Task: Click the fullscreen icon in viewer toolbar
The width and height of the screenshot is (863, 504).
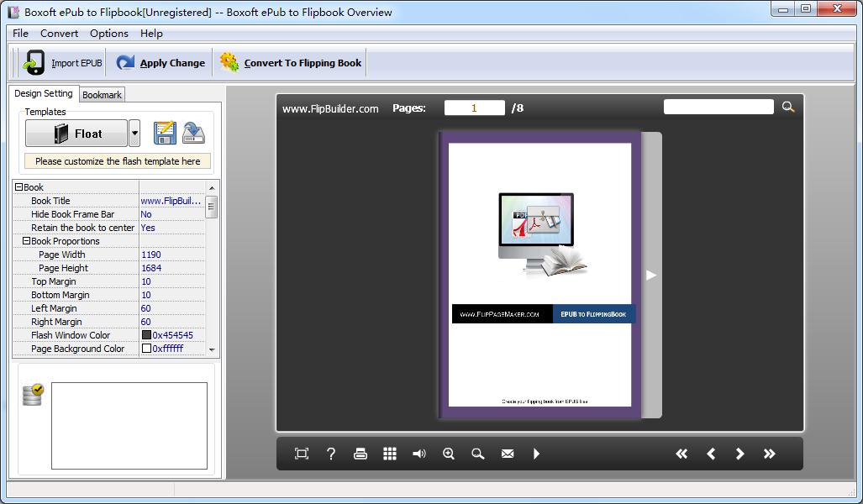Action: click(x=302, y=454)
